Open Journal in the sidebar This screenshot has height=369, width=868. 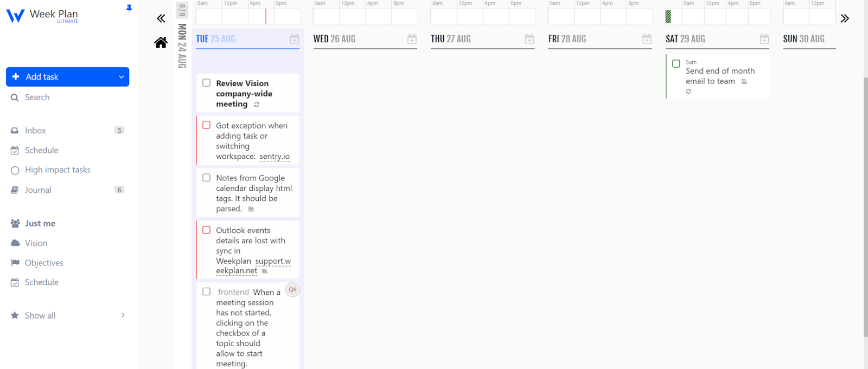point(38,190)
